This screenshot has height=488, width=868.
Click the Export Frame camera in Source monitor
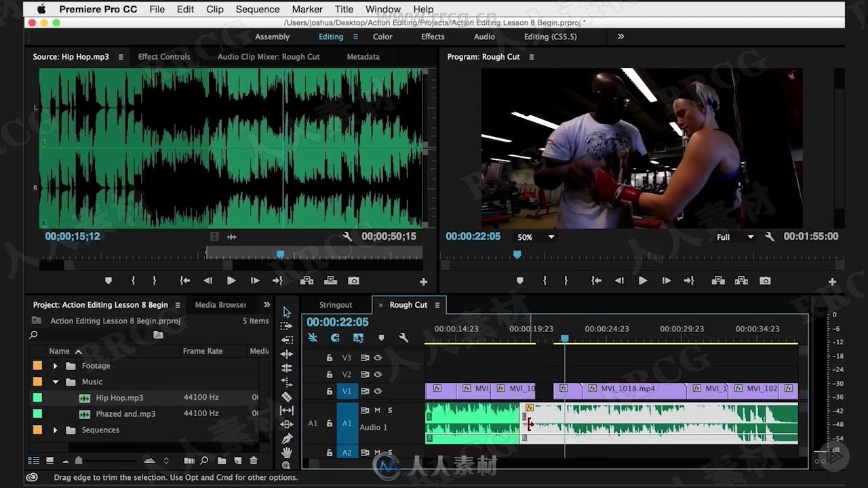[353, 281]
